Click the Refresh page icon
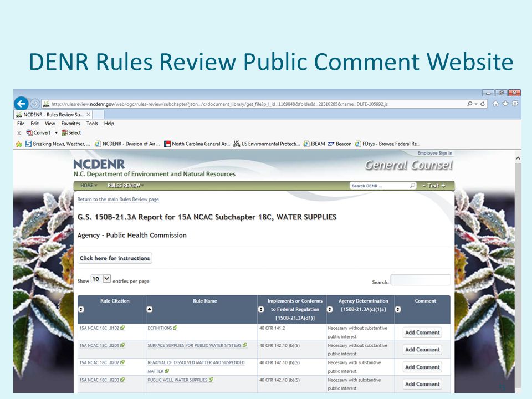Screen dimensions: 532x399 point(483,104)
